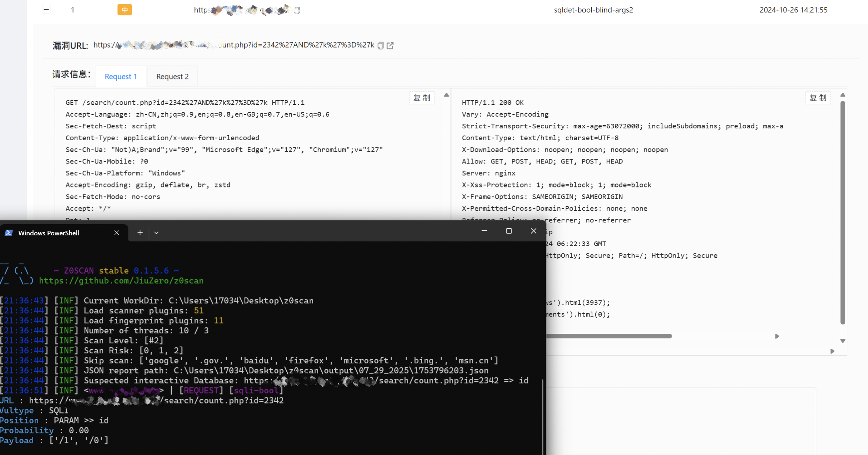Screen dimensions: 868x455
Task: Click the response horizontal scrollbar thumb
Action: pyautogui.click(x=608, y=336)
